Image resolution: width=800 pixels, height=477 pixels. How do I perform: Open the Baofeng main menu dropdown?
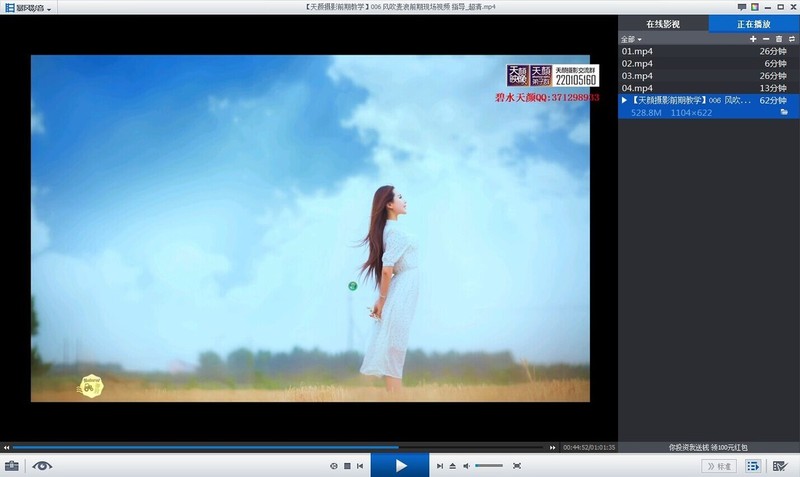coord(29,8)
